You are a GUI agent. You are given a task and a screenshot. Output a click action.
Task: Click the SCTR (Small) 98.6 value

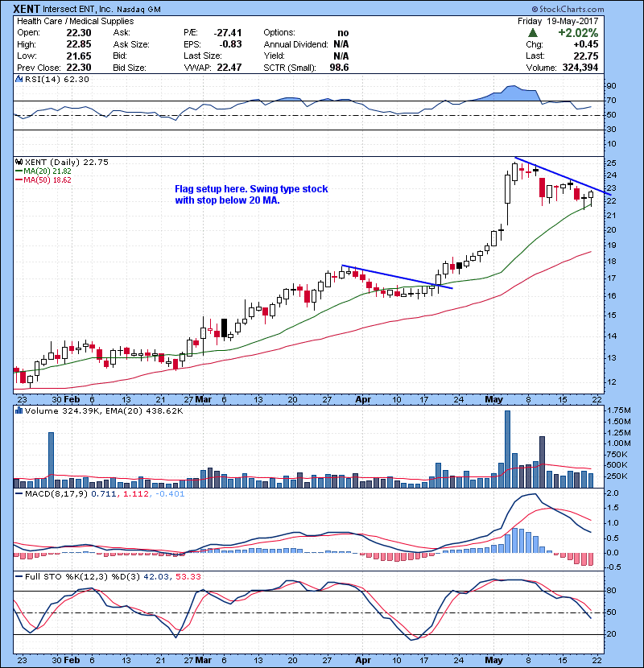(339, 68)
